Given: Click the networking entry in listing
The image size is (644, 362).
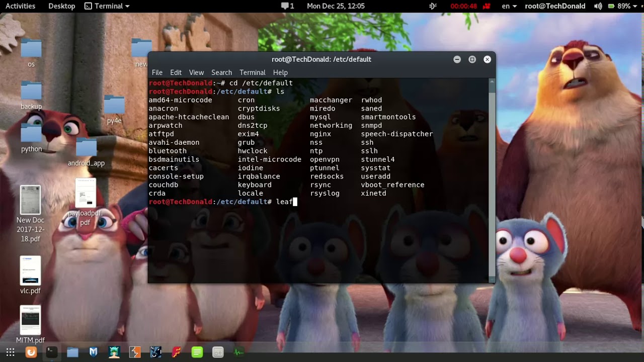Looking at the screenshot, I should click(331, 125).
